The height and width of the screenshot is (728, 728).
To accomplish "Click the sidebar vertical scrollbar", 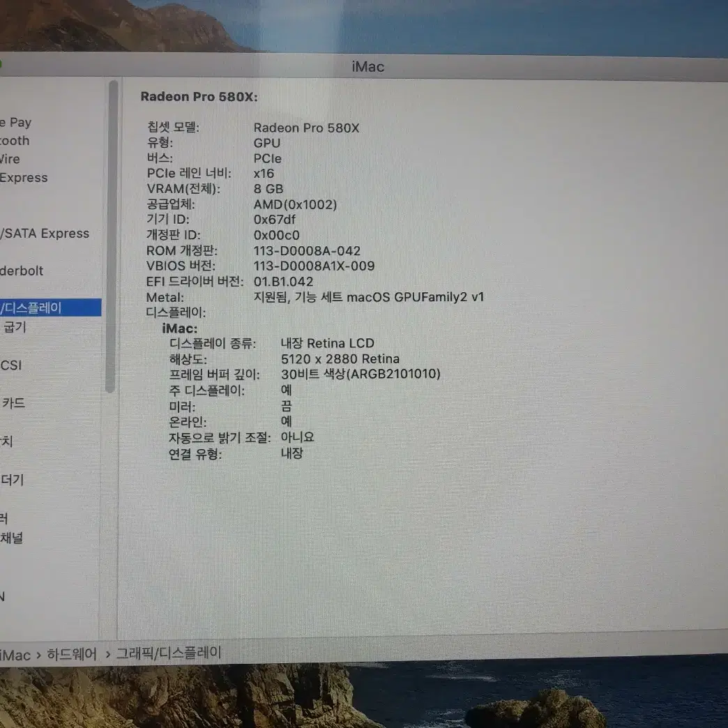I will pos(111,237).
